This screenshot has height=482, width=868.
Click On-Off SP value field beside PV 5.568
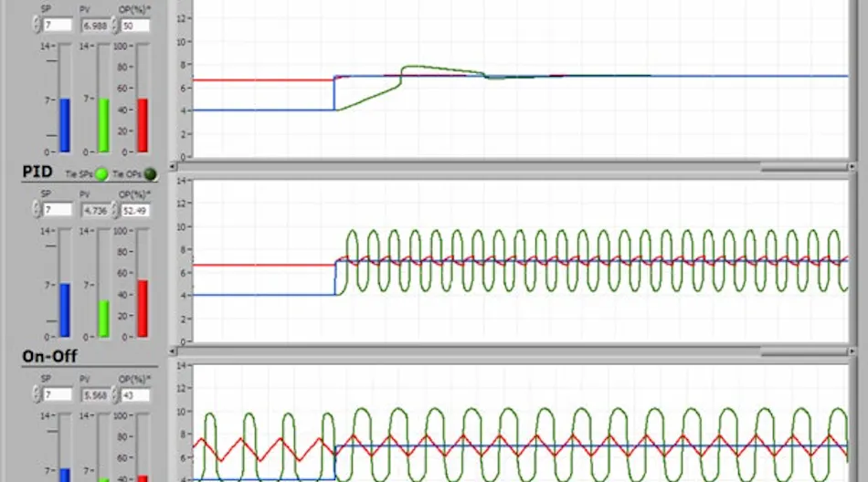tap(58, 395)
